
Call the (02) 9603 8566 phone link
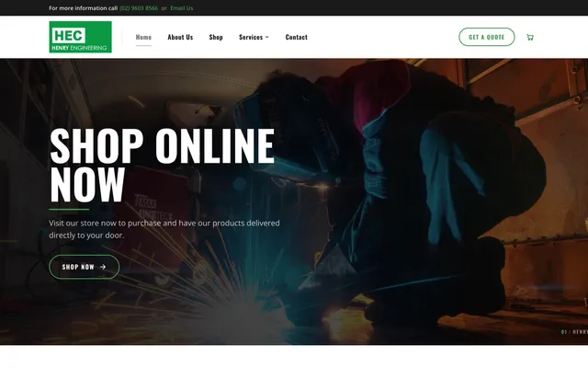(139, 8)
